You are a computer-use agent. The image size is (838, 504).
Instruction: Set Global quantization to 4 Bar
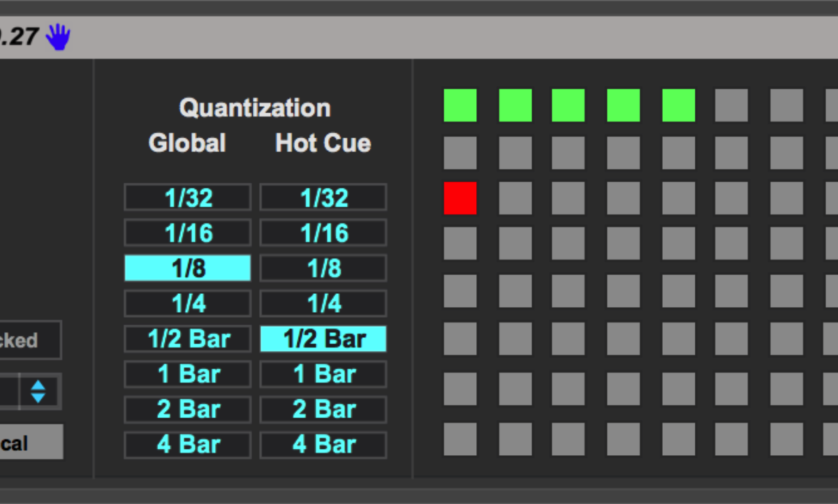point(187,445)
